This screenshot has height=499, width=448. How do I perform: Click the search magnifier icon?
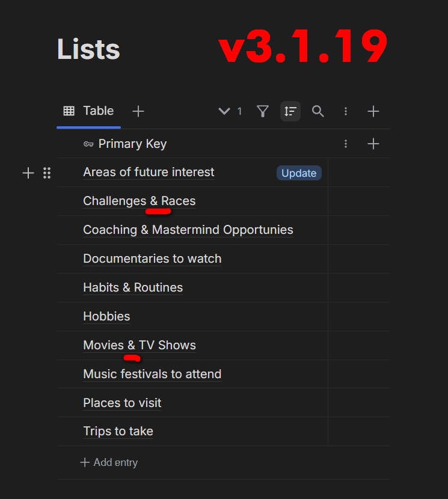pos(318,111)
